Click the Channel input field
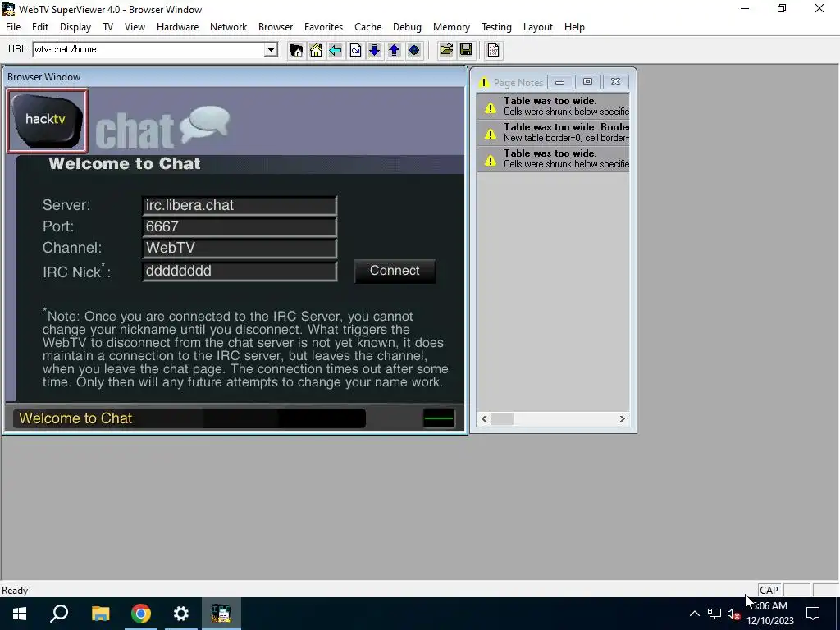This screenshot has height=630, width=840. 240,248
